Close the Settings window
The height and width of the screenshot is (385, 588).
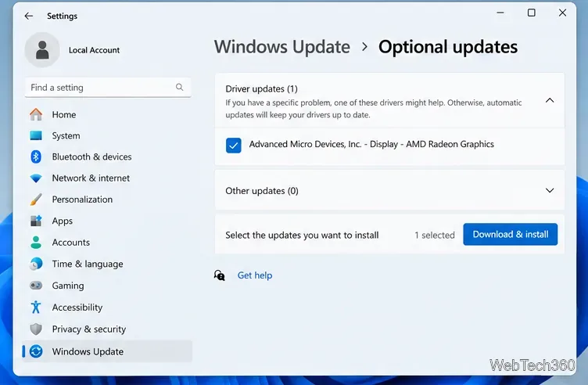pyautogui.click(x=562, y=13)
